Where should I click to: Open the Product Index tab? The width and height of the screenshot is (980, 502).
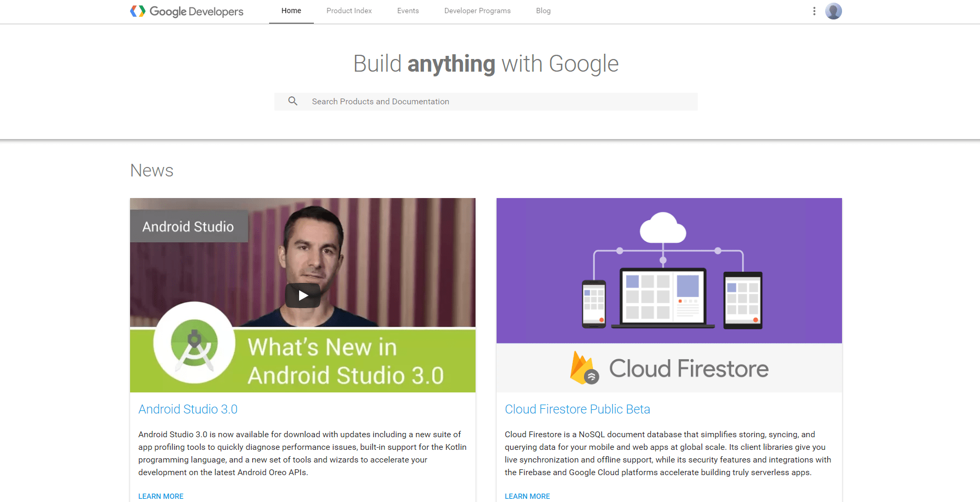pos(349,11)
